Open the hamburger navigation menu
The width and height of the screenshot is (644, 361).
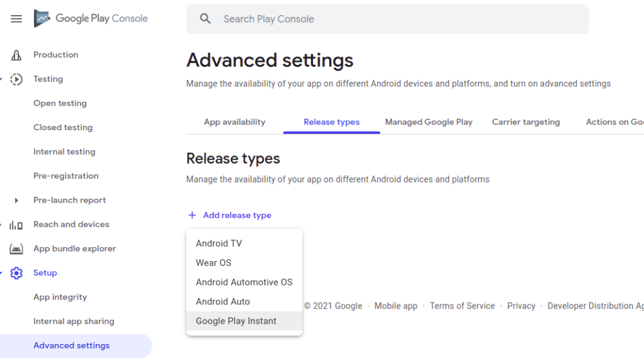[16, 19]
